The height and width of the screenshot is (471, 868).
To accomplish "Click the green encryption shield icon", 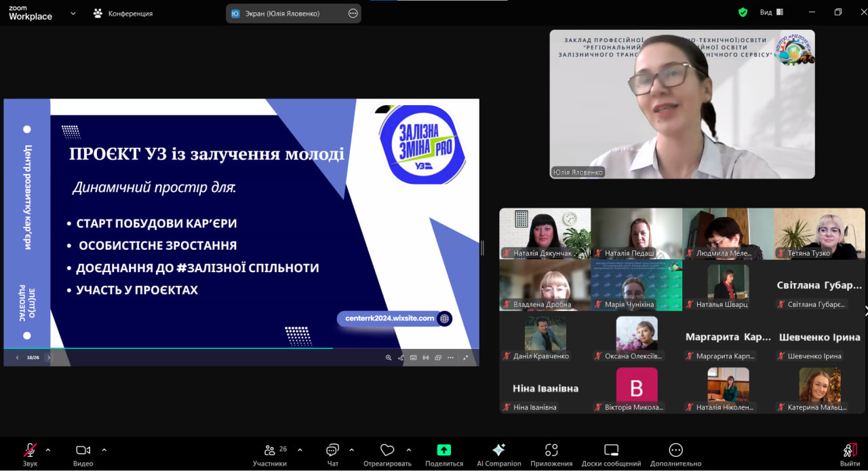I will click(x=743, y=12).
